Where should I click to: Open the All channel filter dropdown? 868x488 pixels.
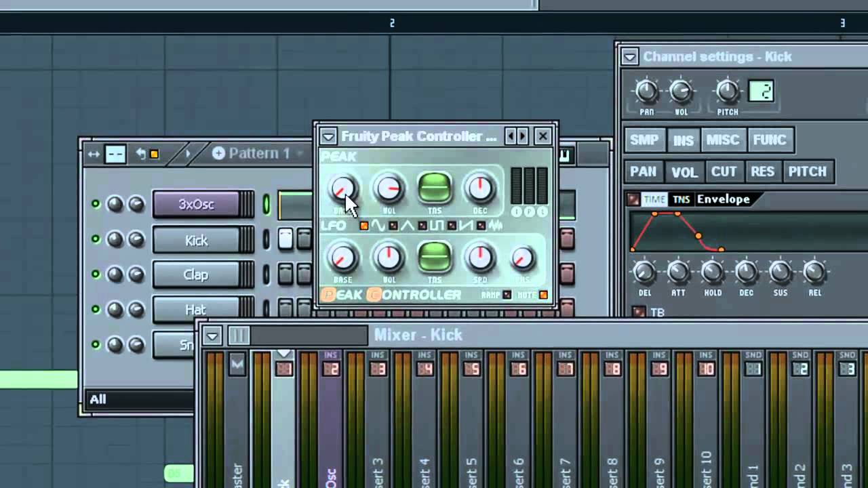click(x=139, y=399)
